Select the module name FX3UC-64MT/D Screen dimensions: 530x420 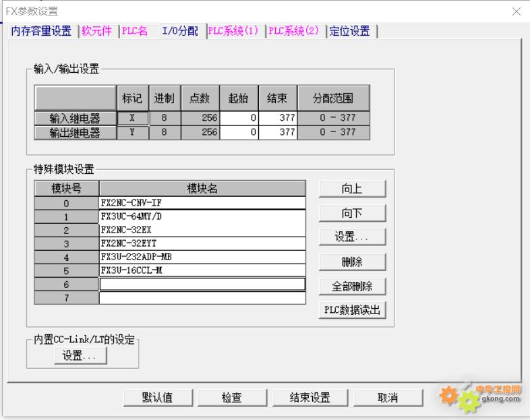tap(202, 216)
